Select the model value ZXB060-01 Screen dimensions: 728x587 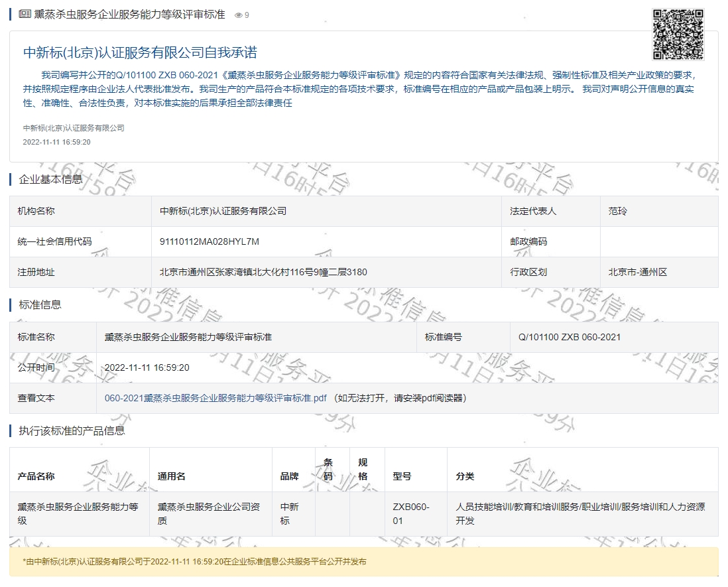pos(411,513)
